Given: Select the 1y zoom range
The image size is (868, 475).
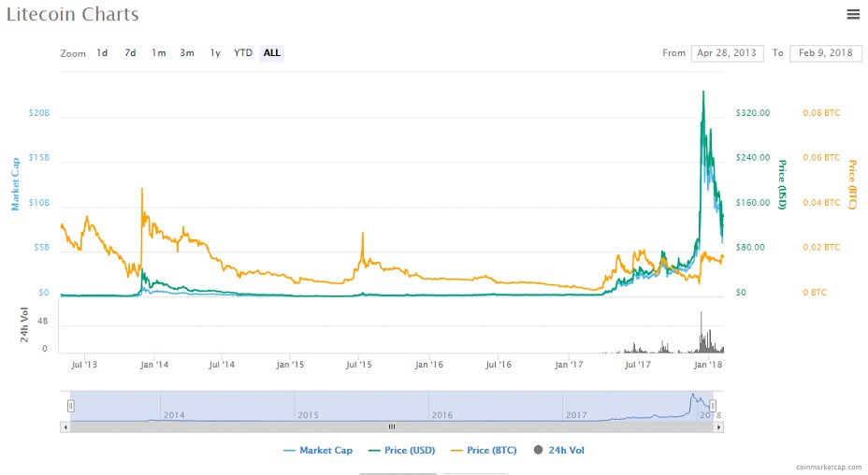Looking at the screenshot, I should click(215, 53).
